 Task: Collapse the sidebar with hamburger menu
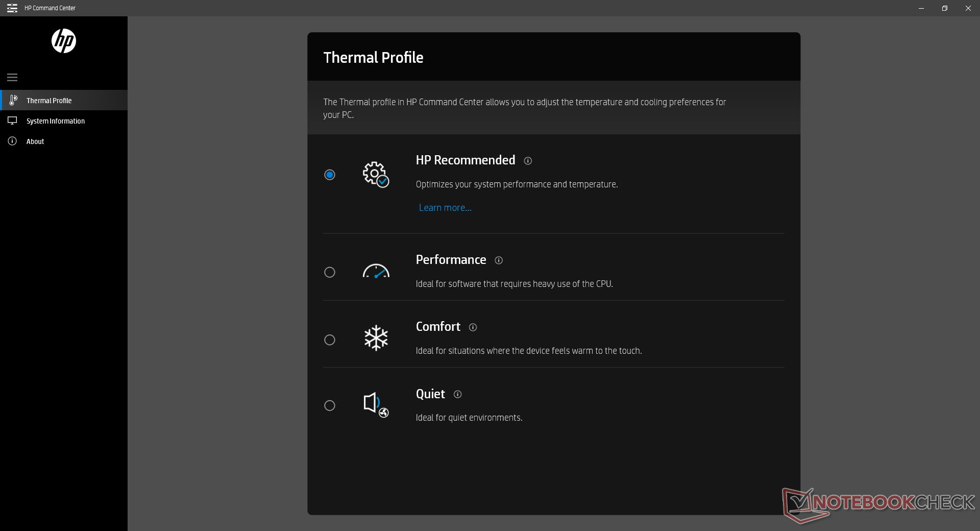12,78
